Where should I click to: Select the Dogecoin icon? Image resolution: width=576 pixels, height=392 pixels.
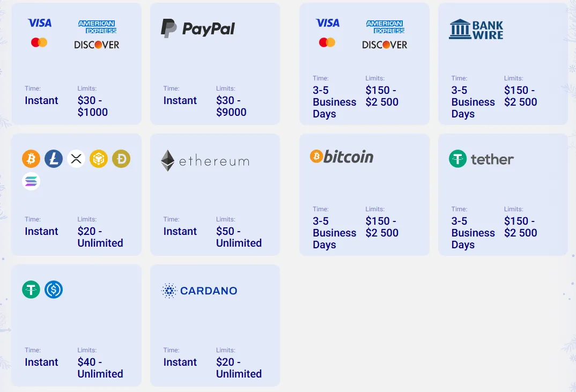pyautogui.click(x=121, y=159)
